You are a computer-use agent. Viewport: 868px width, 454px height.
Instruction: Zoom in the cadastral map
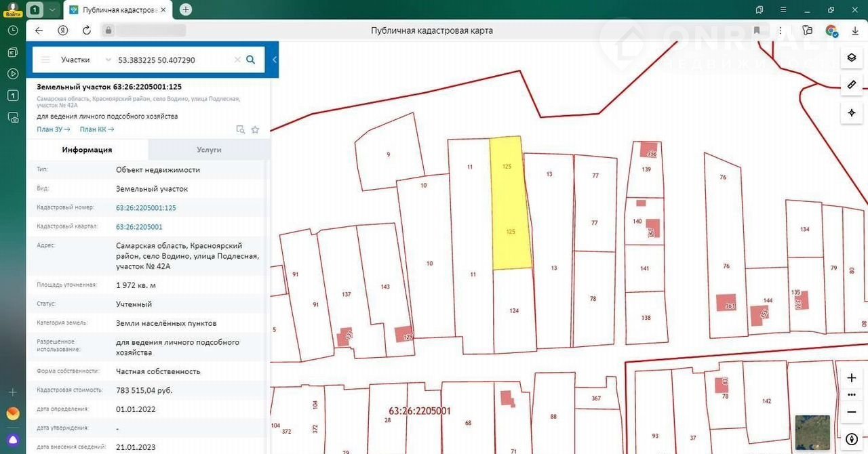[852, 378]
